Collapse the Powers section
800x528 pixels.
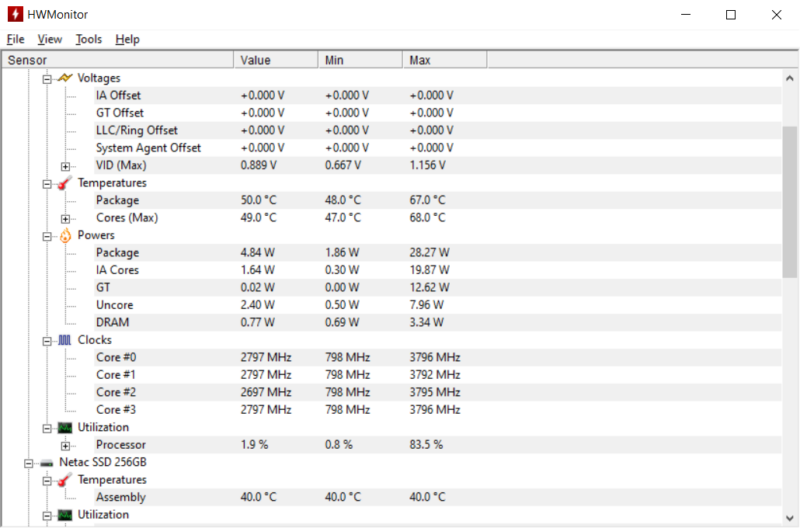tap(47, 236)
